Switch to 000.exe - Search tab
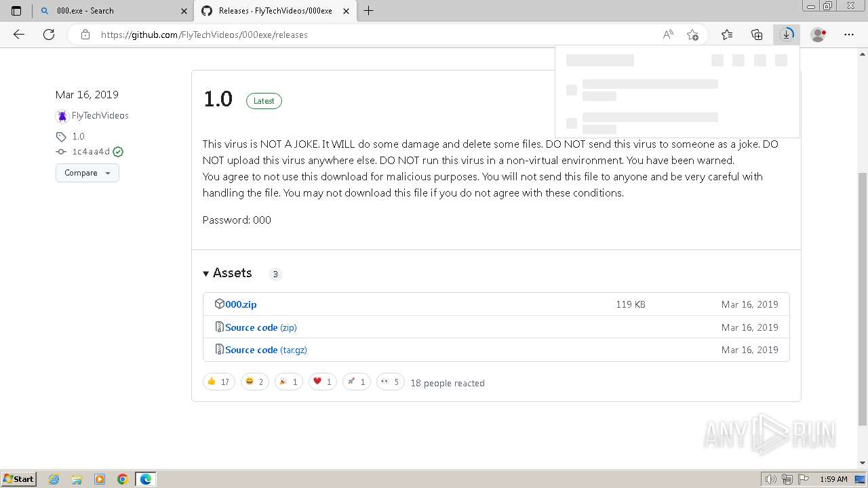Image resolution: width=868 pixels, height=488 pixels. coord(113,11)
